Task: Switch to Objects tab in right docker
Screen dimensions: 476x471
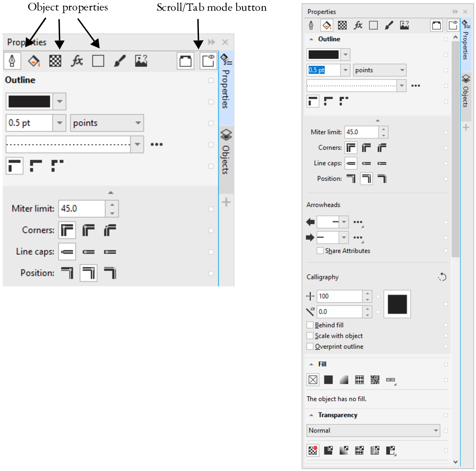Action: [466, 92]
